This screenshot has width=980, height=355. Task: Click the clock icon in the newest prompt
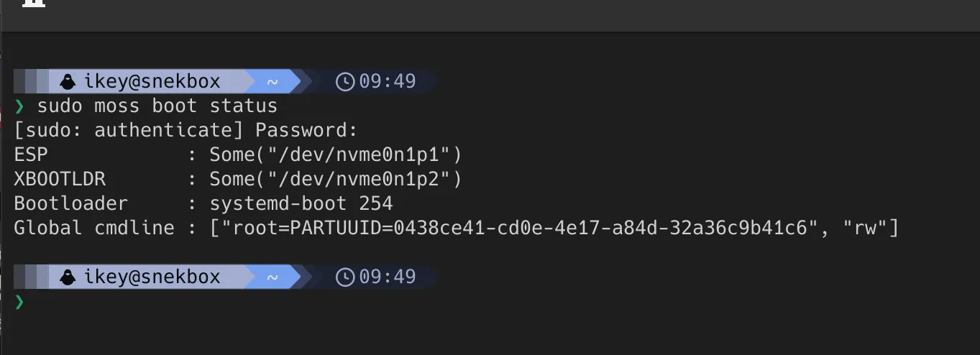pyautogui.click(x=345, y=277)
